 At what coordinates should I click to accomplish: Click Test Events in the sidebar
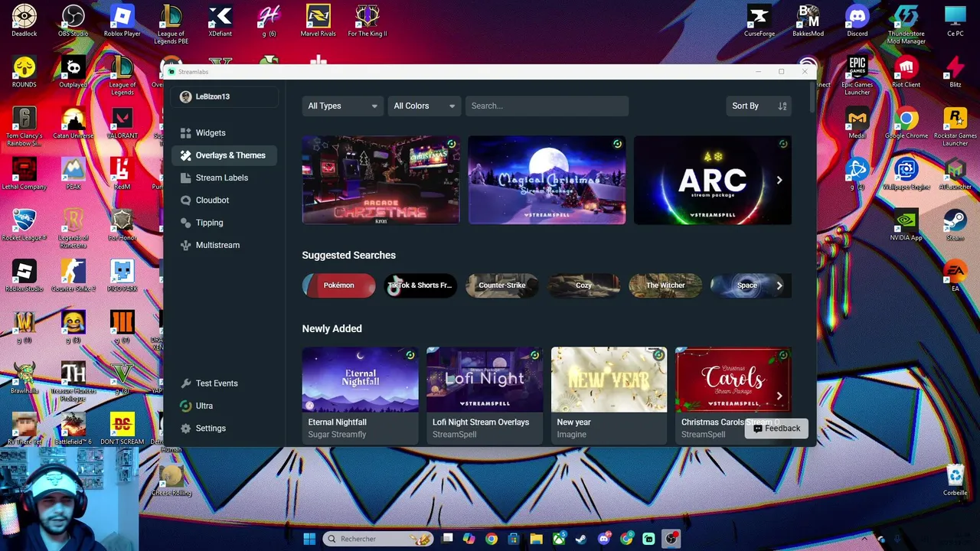(217, 383)
